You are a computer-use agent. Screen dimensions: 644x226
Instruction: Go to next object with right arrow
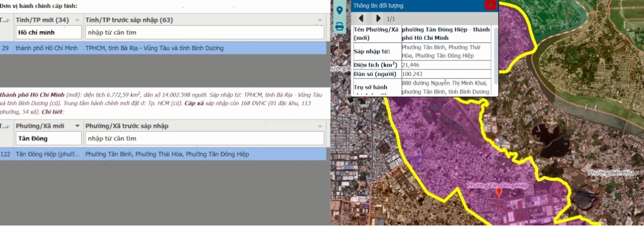[379, 18]
